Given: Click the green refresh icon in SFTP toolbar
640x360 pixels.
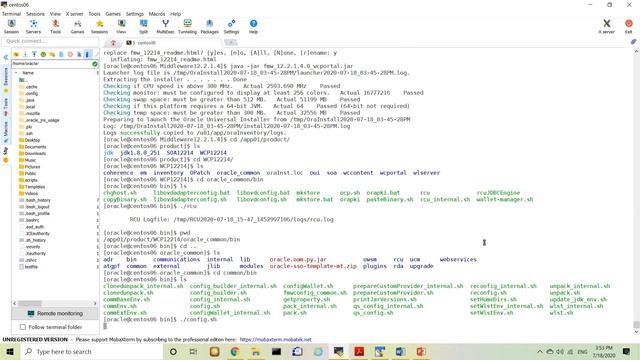Looking at the screenshot, I should (x=43, y=54).
